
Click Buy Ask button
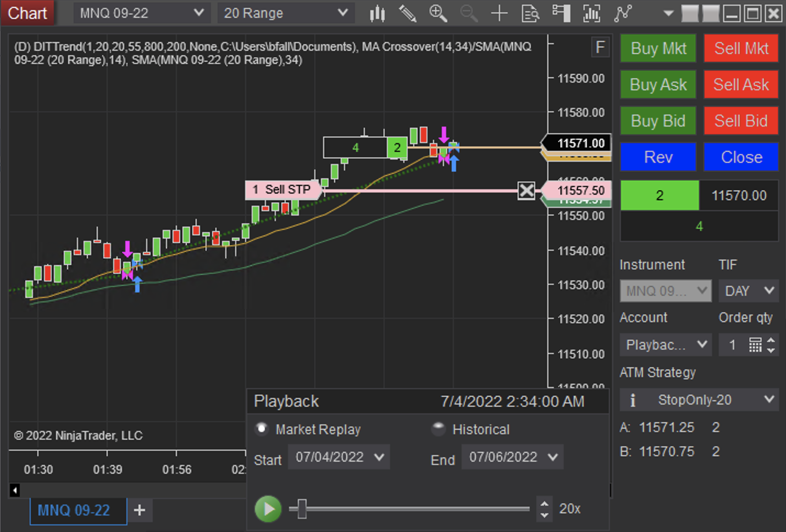point(658,85)
